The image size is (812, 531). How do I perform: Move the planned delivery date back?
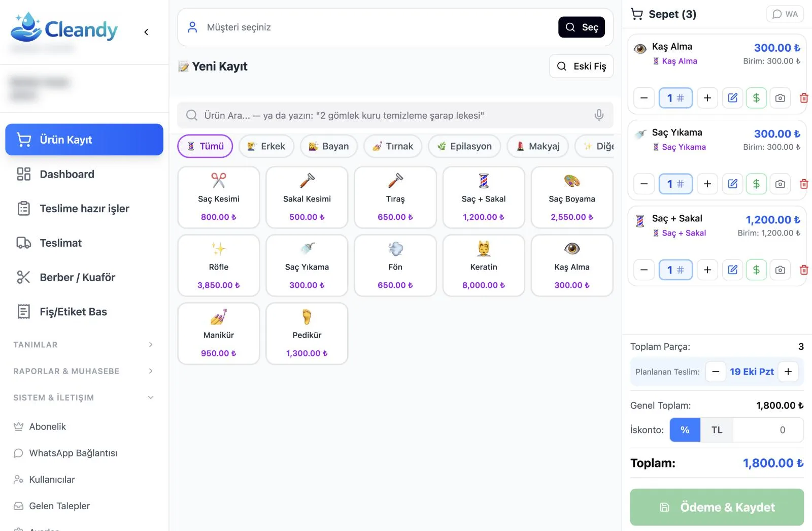[x=716, y=372]
